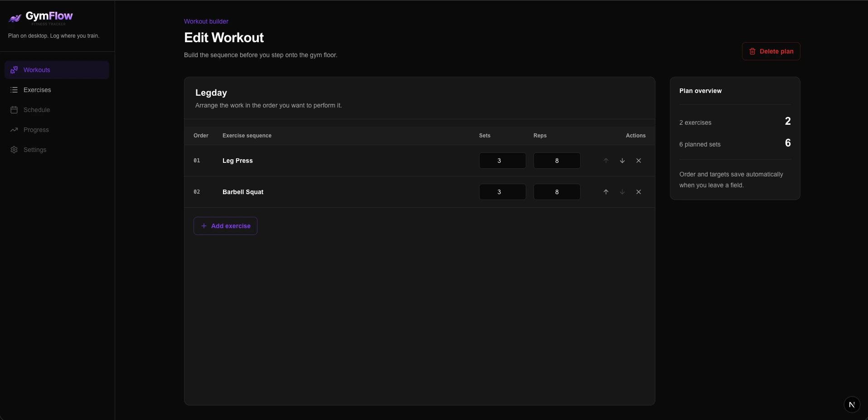Open Workouts in the sidebar
Screen dimensions: 868x420
click(x=57, y=70)
